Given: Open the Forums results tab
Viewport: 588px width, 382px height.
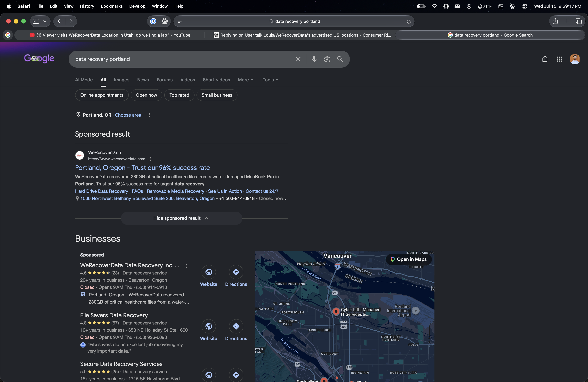Looking at the screenshot, I should coord(164,80).
